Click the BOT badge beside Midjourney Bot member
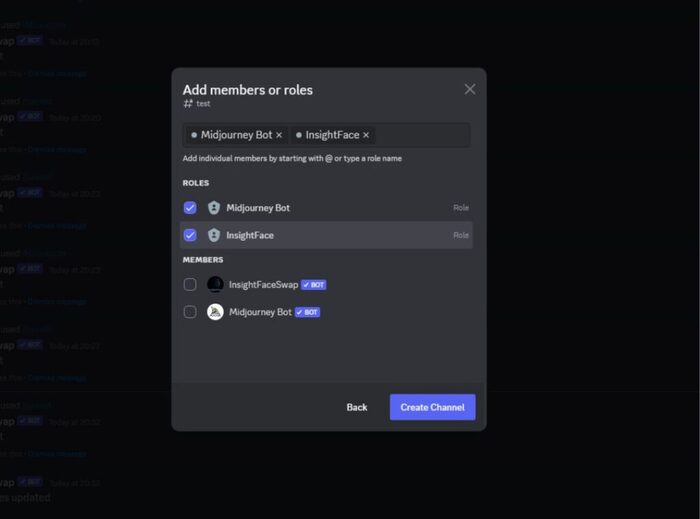 pyautogui.click(x=307, y=312)
